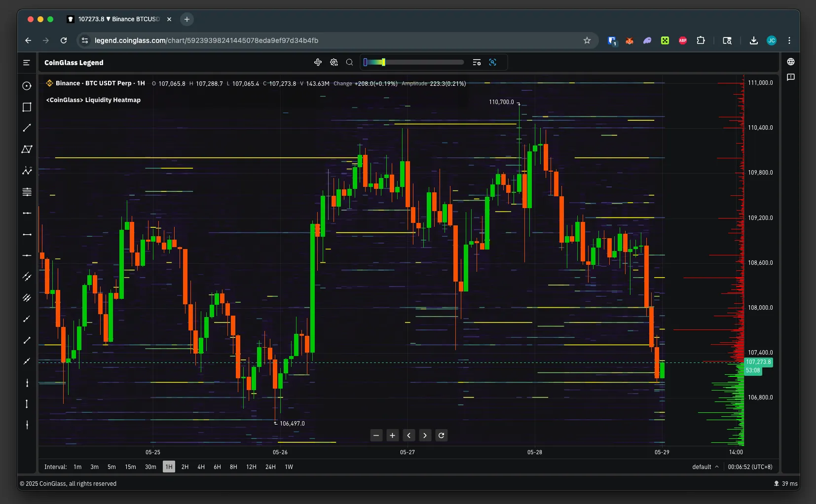Select the horizontal parallel lines tool
Viewport: 816px width, 504px height.
pyautogui.click(x=27, y=192)
